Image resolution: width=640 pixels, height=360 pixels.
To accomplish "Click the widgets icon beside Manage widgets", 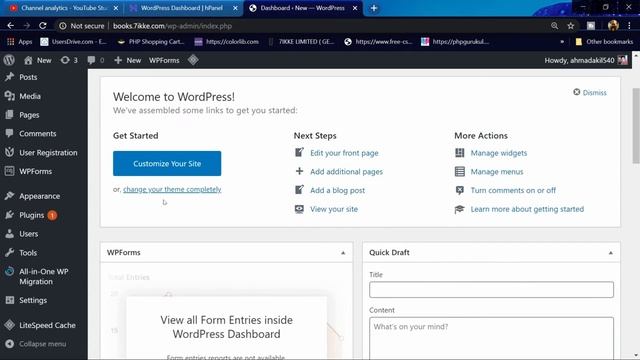I will point(460,153).
